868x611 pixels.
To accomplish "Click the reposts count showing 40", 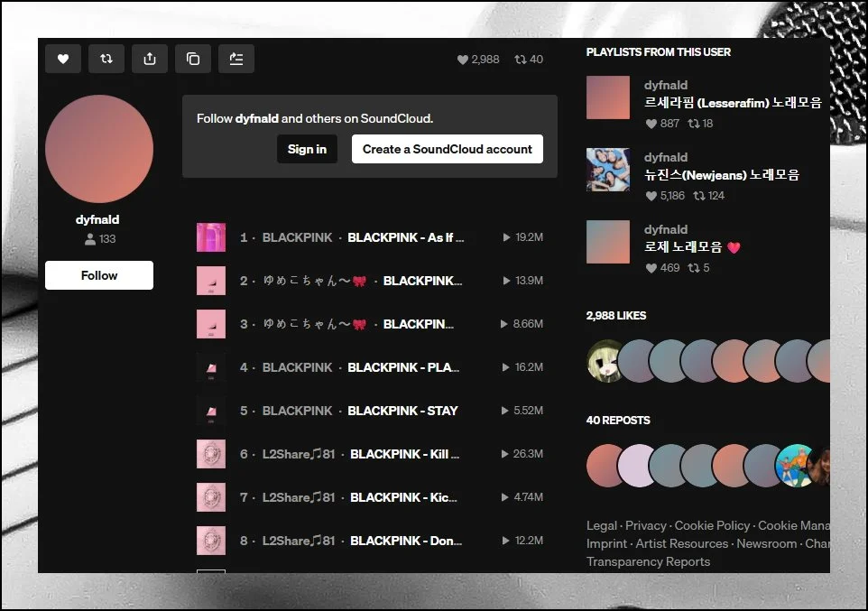I will (x=529, y=60).
